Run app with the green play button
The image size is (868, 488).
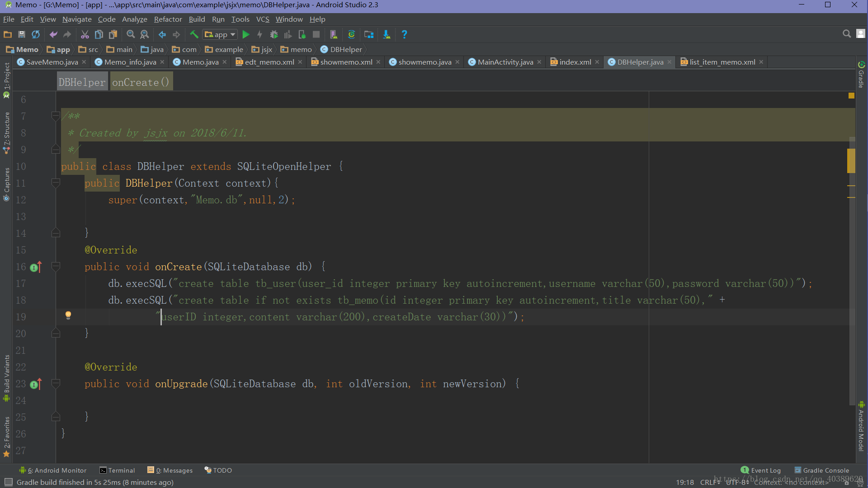click(246, 34)
